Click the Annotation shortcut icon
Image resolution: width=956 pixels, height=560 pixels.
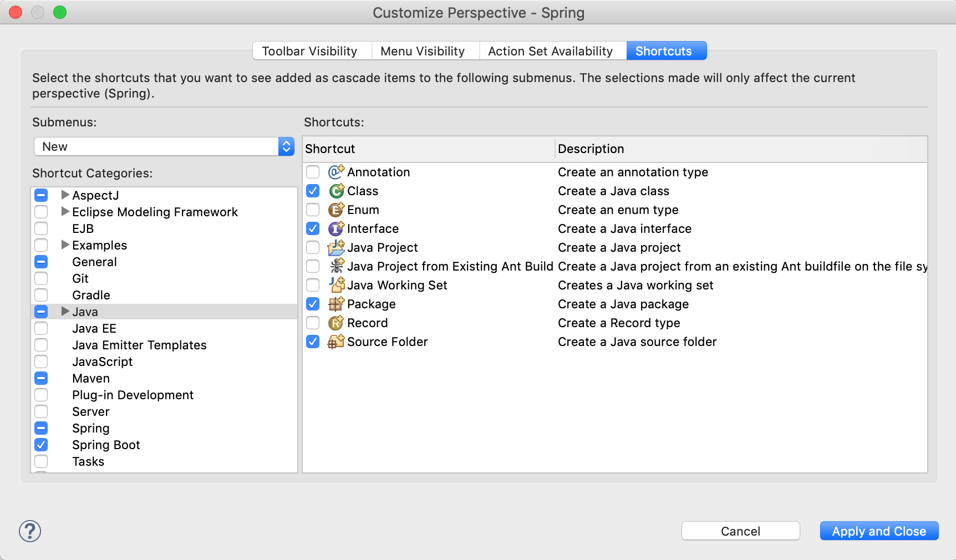[x=336, y=172]
